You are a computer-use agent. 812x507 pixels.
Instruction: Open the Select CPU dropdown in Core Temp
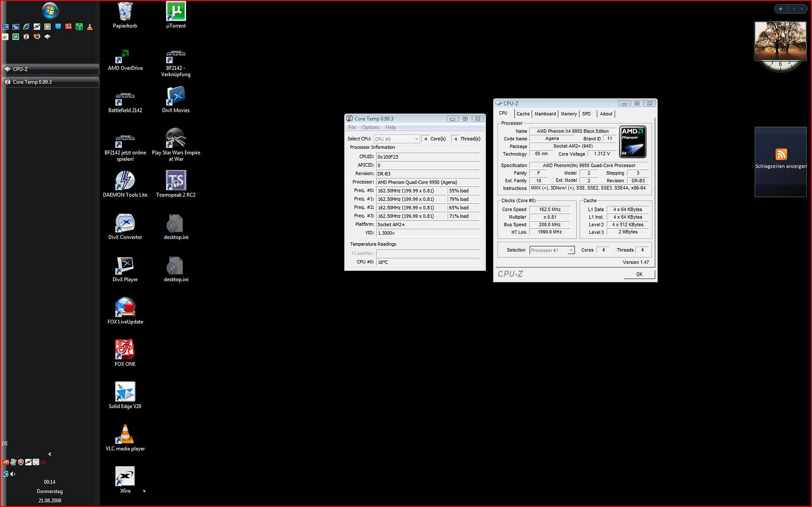396,139
